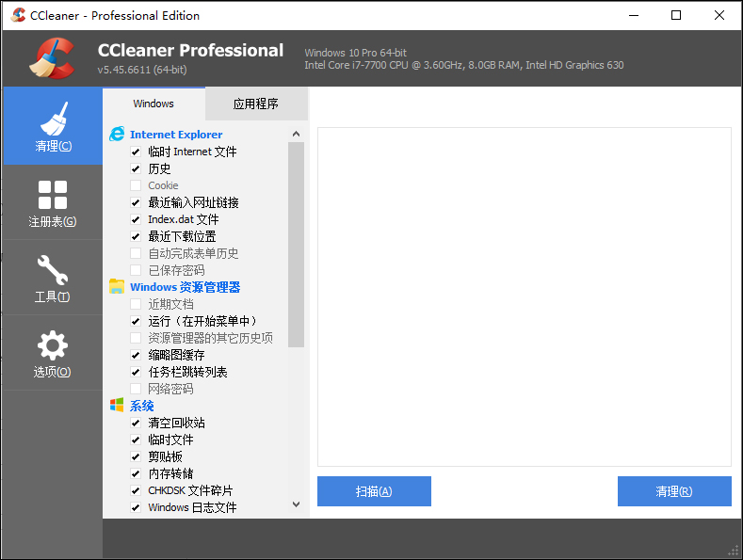Click the resize grip at window corner
743x560 pixels.
(x=733, y=551)
